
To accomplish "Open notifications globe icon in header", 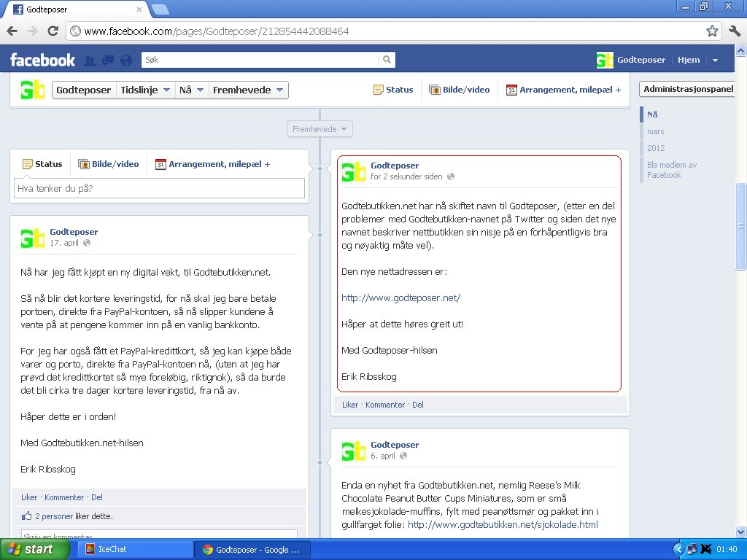I will [126, 60].
